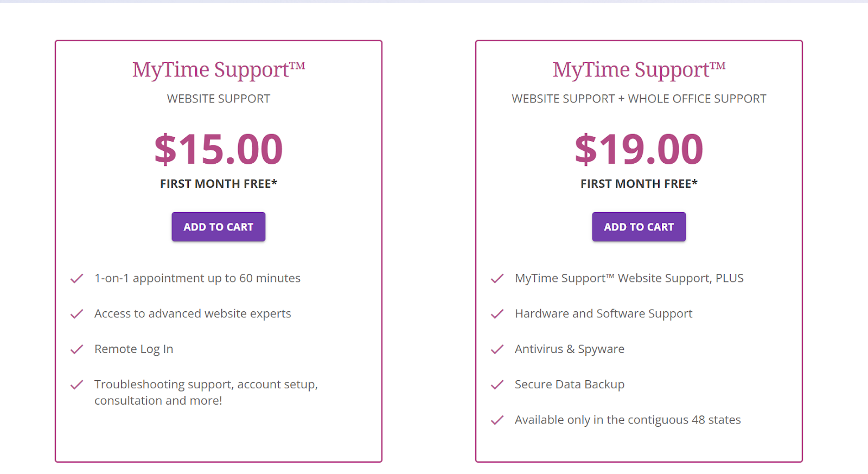Click the Remote Log In feature text
This screenshot has width=868, height=474.
pyautogui.click(x=133, y=349)
